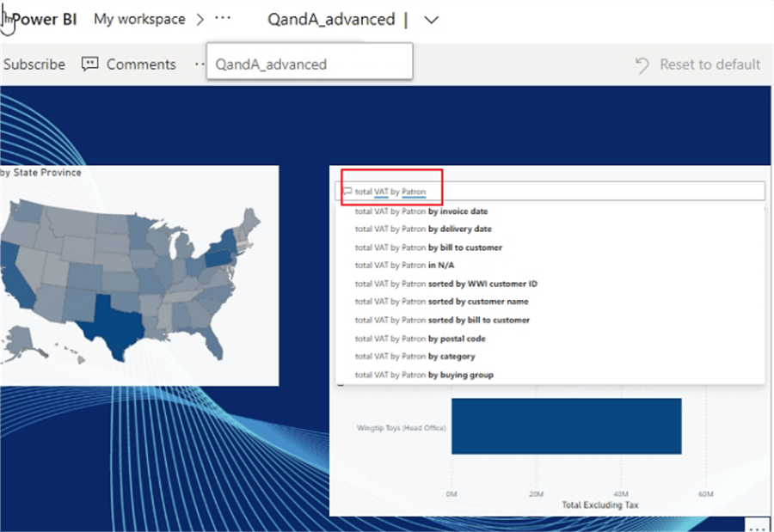Choose suggestion 'by invoice date'
The height and width of the screenshot is (532, 774).
550,211
